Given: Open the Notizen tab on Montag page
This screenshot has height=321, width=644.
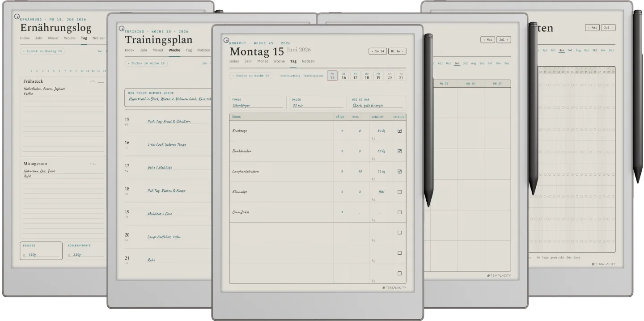Looking at the screenshot, I should [308, 61].
